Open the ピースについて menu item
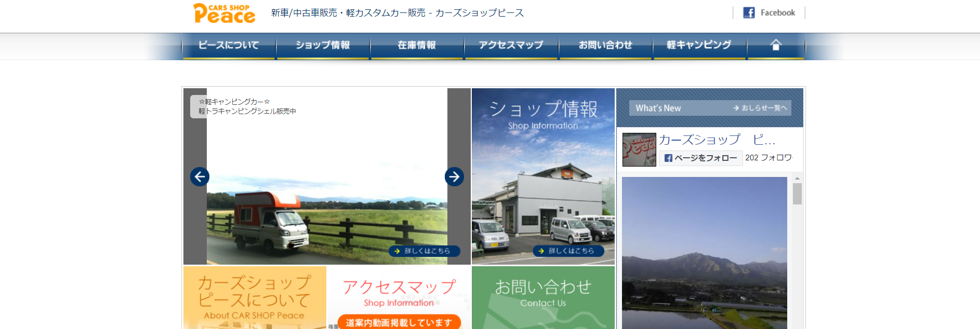The height and width of the screenshot is (329, 980). 229,45
